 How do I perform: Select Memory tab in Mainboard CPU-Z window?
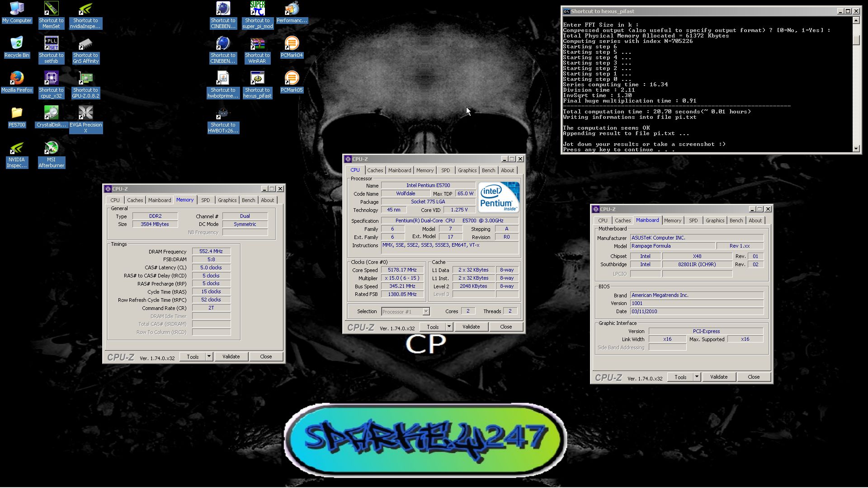(672, 221)
